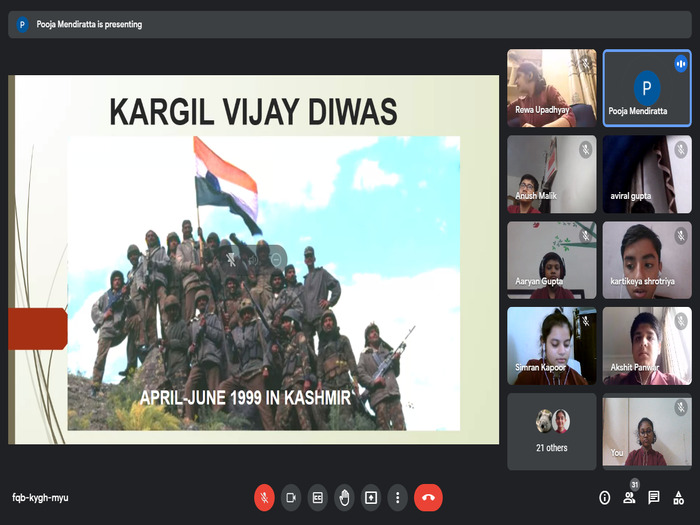700x525 pixels.
Task: Select Anush Malik's video tile
Action: click(x=551, y=174)
